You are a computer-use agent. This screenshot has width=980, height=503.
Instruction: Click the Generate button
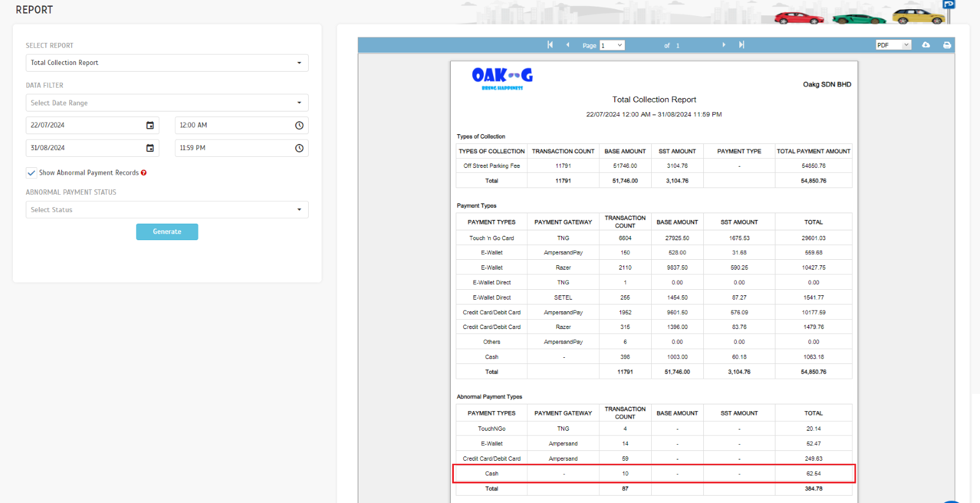[167, 232]
